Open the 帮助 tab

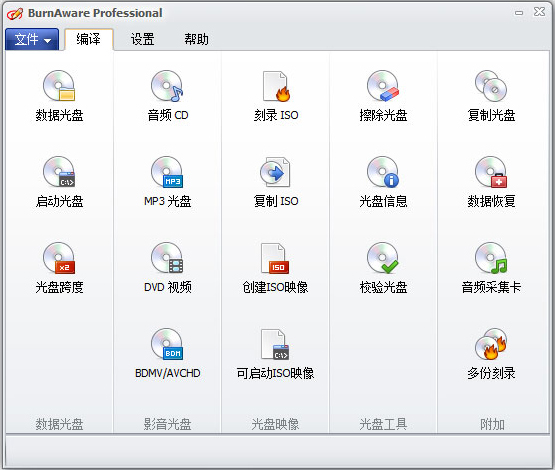pos(196,39)
